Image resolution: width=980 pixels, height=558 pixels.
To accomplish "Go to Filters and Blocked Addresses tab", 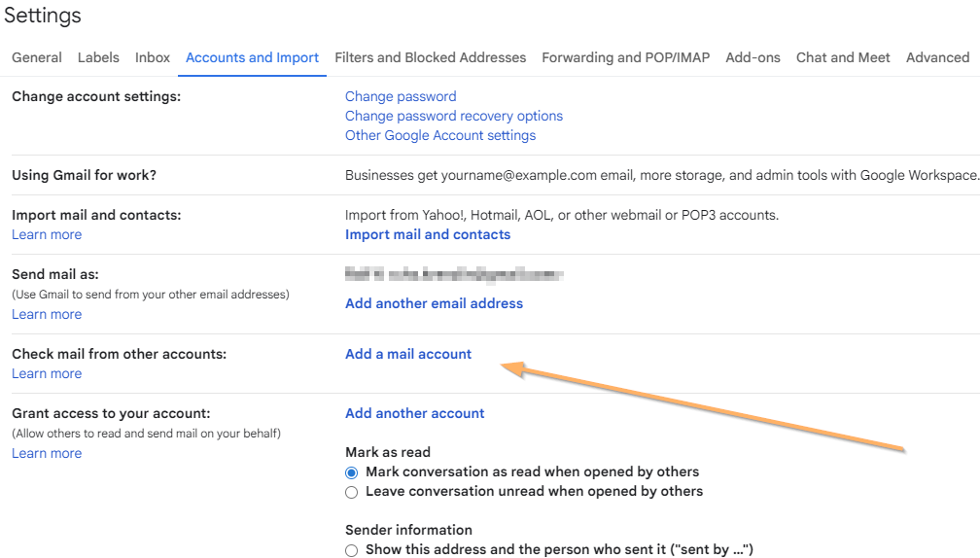I will coord(430,57).
